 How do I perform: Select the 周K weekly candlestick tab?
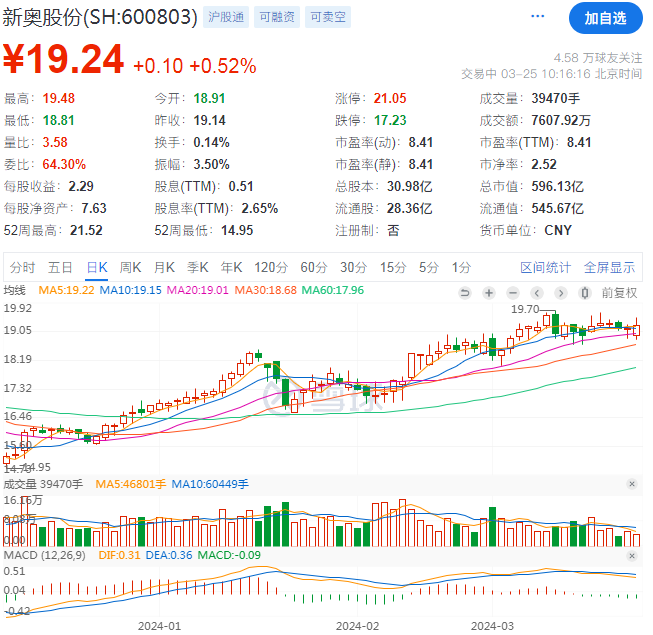coord(130,267)
